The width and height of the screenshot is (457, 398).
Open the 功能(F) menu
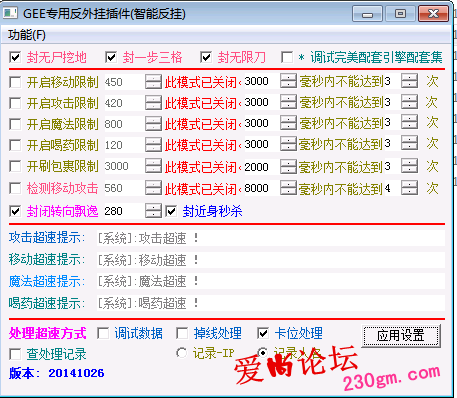pos(27,35)
